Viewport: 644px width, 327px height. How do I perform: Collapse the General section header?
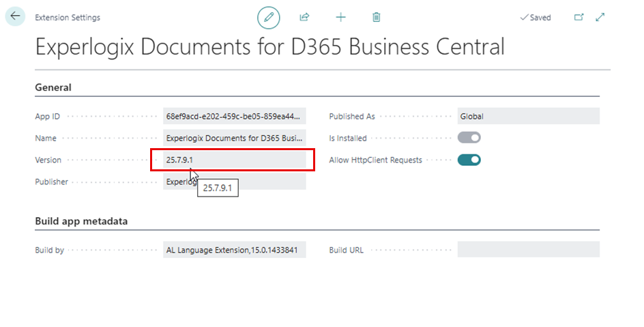coord(53,87)
